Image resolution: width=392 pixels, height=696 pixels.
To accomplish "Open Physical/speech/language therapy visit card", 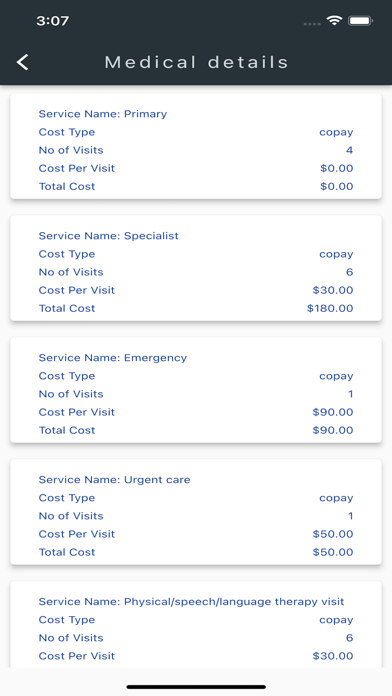I will point(196,625).
